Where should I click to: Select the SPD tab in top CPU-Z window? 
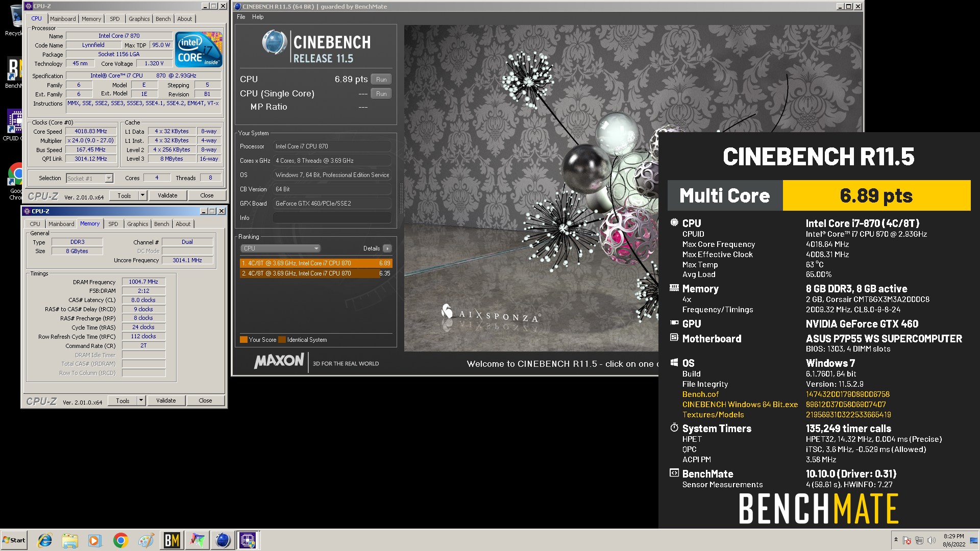[x=115, y=19]
